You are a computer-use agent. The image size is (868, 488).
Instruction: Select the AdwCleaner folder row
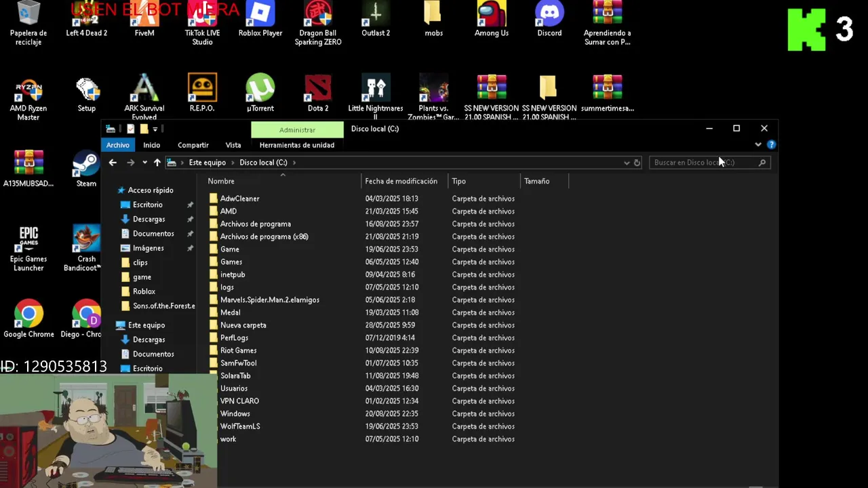pyautogui.click(x=362, y=199)
